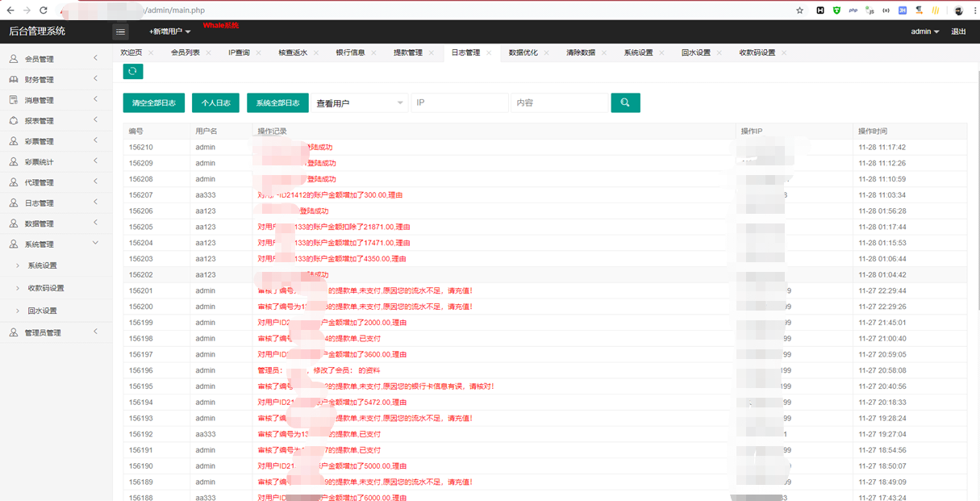Switch to the 会员列表 tab

(x=185, y=52)
